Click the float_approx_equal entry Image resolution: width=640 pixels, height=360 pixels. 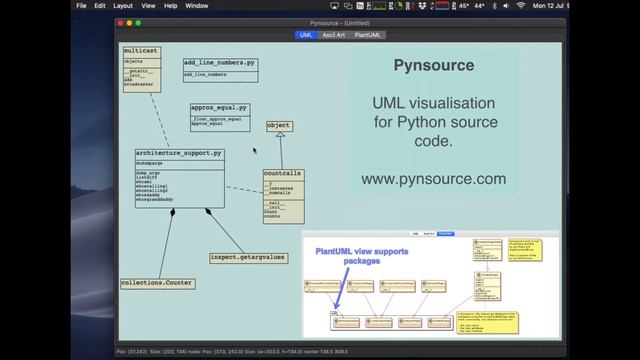(x=217, y=119)
